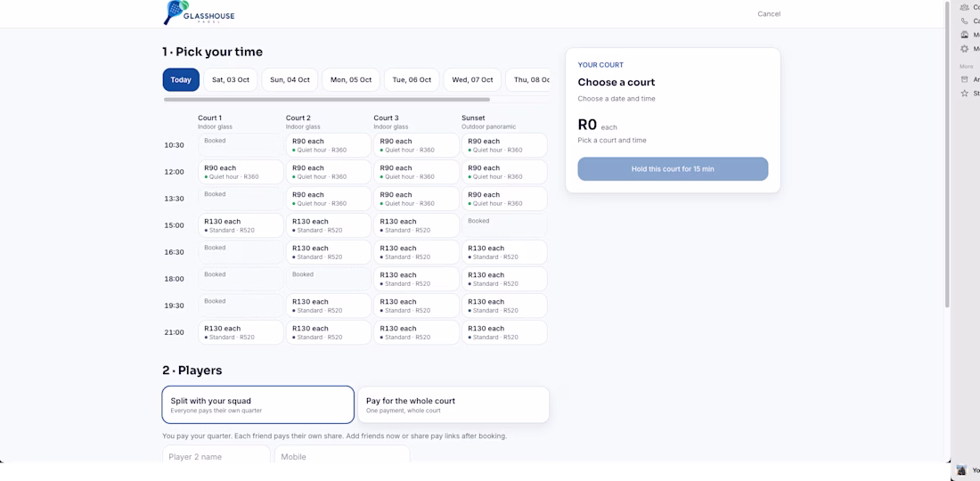The width and height of the screenshot is (980, 481).
Task: Click the profile photo at sidebar bottom
Action: pyautogui.click(x=961, y=470)
